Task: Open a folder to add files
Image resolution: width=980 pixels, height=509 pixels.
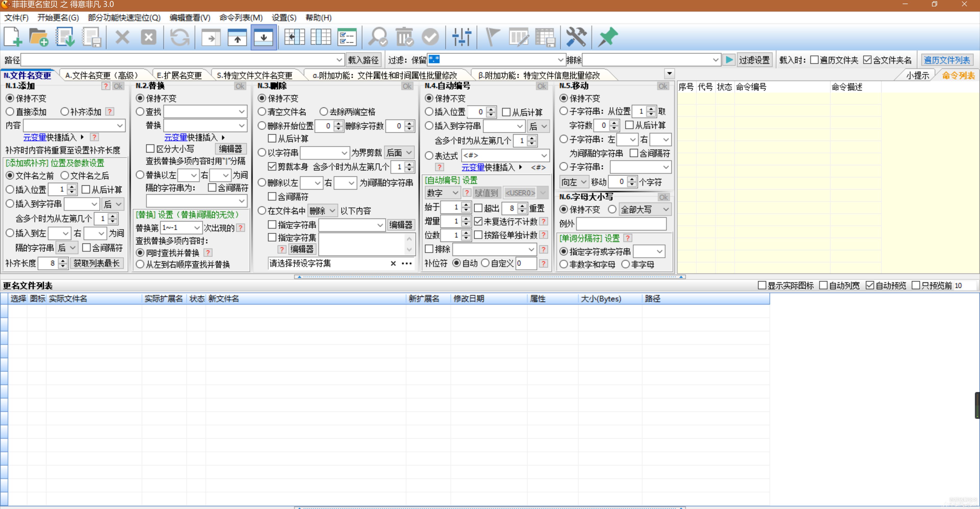Action: [39, 37]
